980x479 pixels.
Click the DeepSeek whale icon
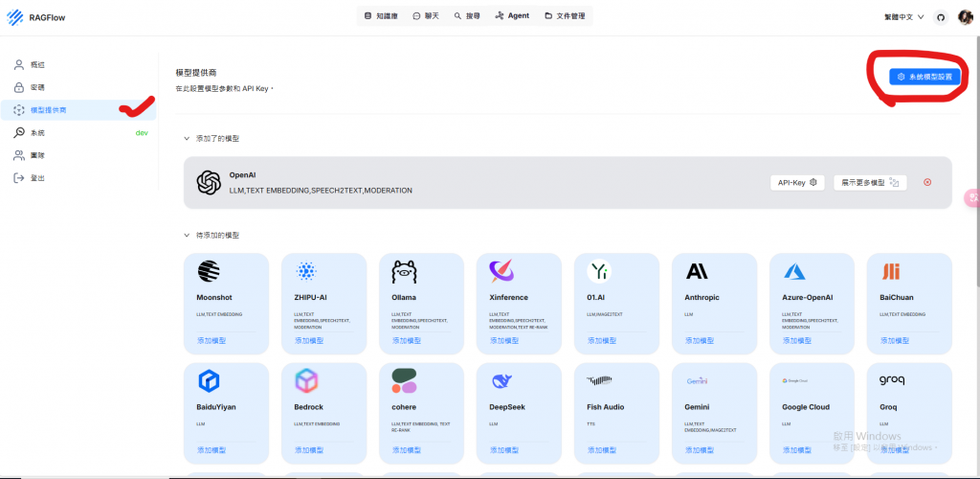[x=501, y=381]
